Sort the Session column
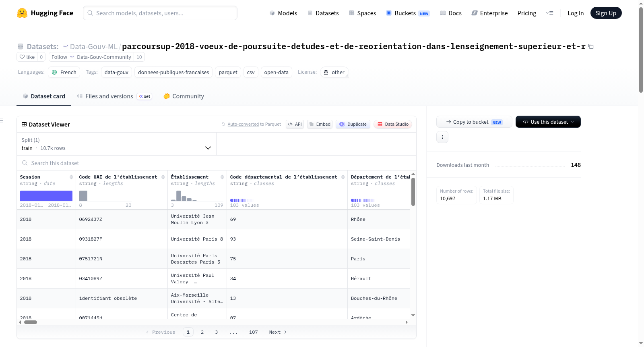Screen dimensions: 644x347 pyautogui.click(x=71, y=177)
